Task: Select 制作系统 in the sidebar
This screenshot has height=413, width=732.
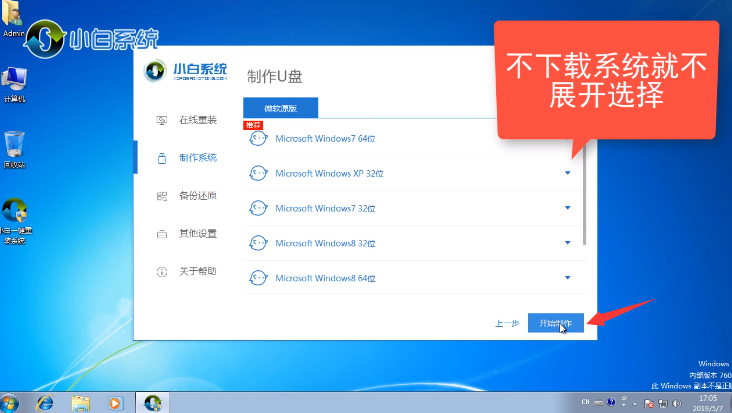Action: point(198,158)
